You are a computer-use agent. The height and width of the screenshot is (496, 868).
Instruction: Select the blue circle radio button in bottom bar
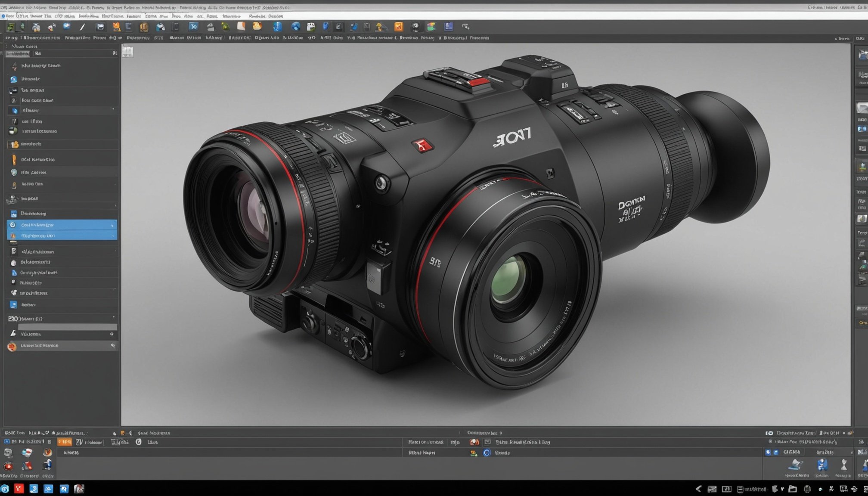pos(487,453)
